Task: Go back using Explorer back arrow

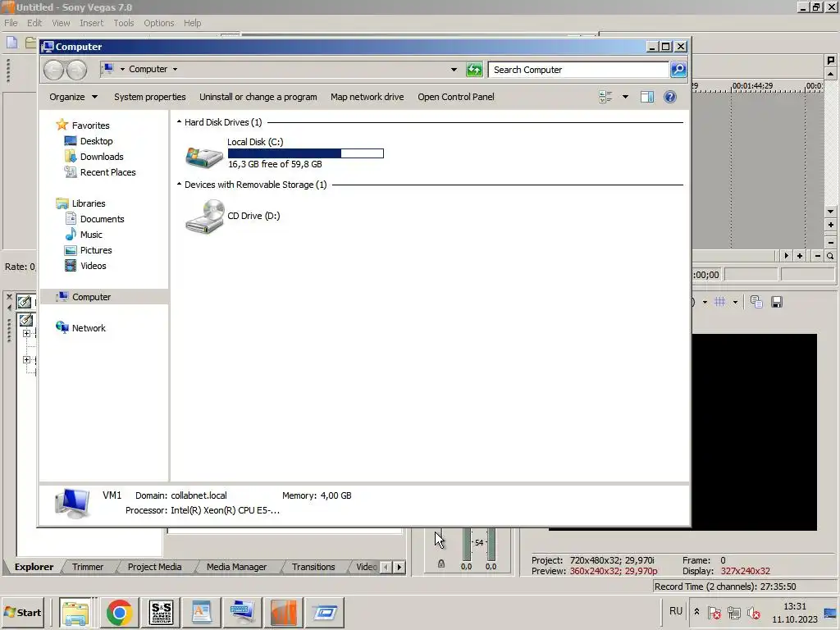Action: point(53,70)
